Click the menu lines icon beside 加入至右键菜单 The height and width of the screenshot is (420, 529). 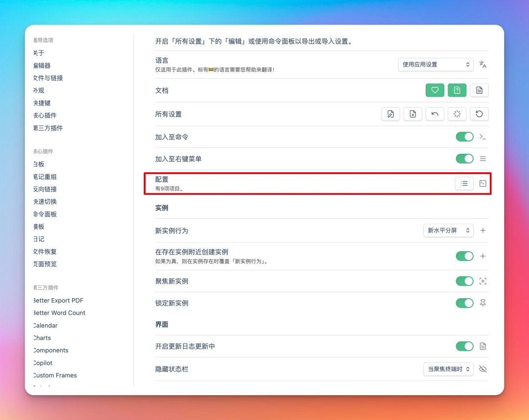click(x=483, y=159)
